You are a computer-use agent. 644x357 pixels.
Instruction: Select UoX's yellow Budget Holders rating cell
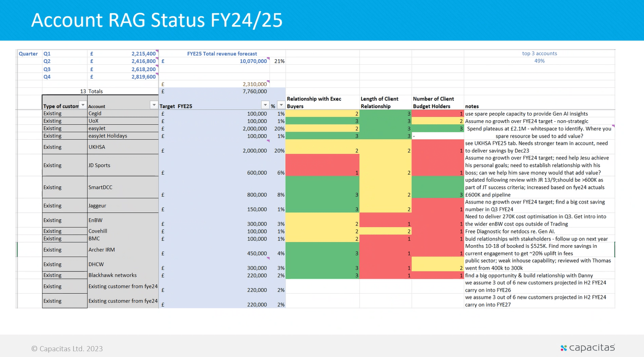pyautogui.click(x=438, y=121)
